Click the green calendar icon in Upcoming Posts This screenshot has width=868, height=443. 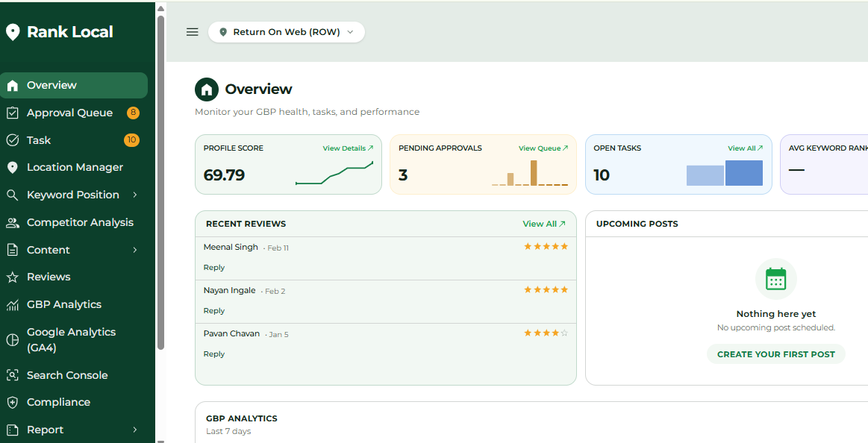[x=775, y=279]
